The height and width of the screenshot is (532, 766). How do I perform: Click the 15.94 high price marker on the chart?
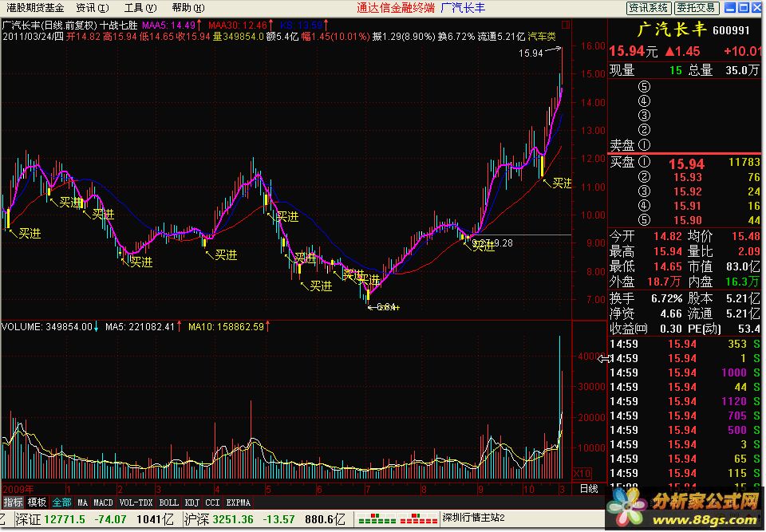coord(531,53)
